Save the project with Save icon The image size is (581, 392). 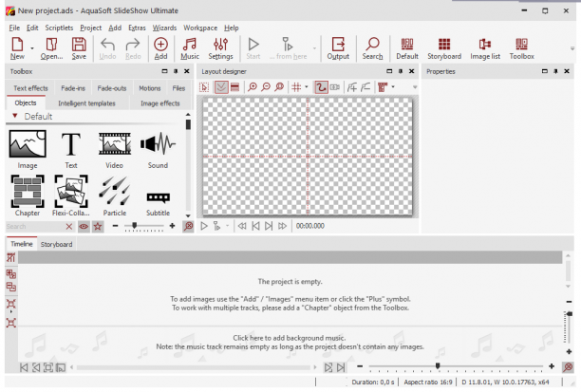pyautogui.click(x=79, y=48)
